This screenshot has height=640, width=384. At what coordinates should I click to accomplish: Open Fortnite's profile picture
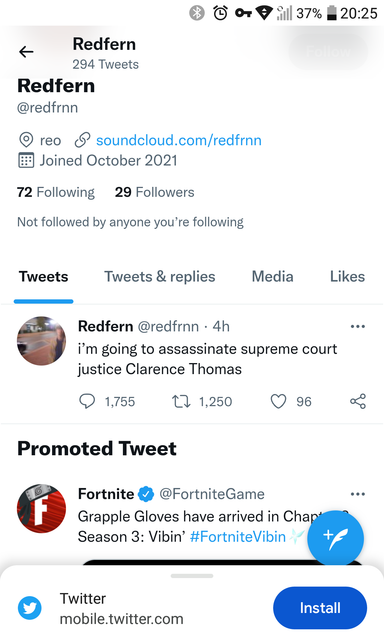pyautogui.click(x=41, y=509)
